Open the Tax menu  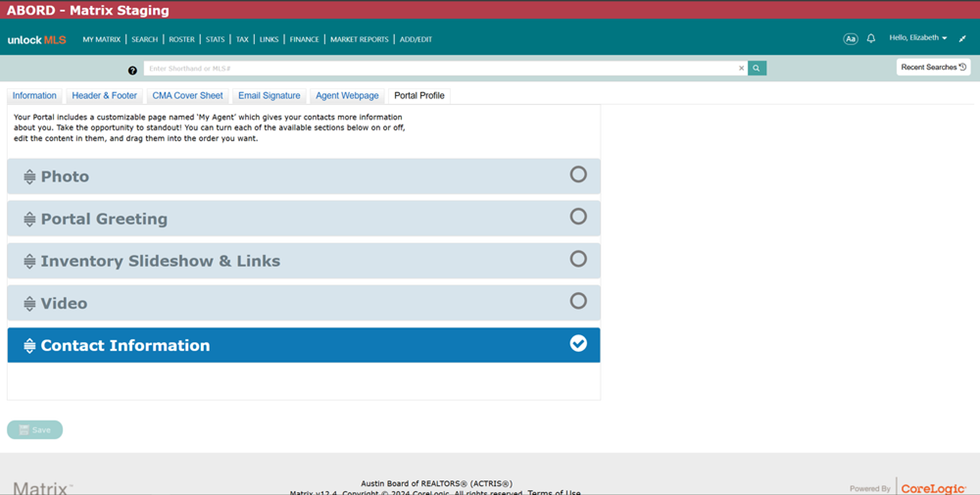(242, 39)
